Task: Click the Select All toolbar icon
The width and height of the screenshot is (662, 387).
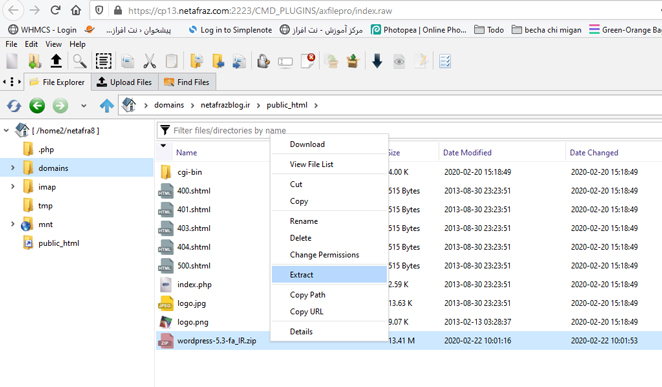Action: (x=103, y=61)
